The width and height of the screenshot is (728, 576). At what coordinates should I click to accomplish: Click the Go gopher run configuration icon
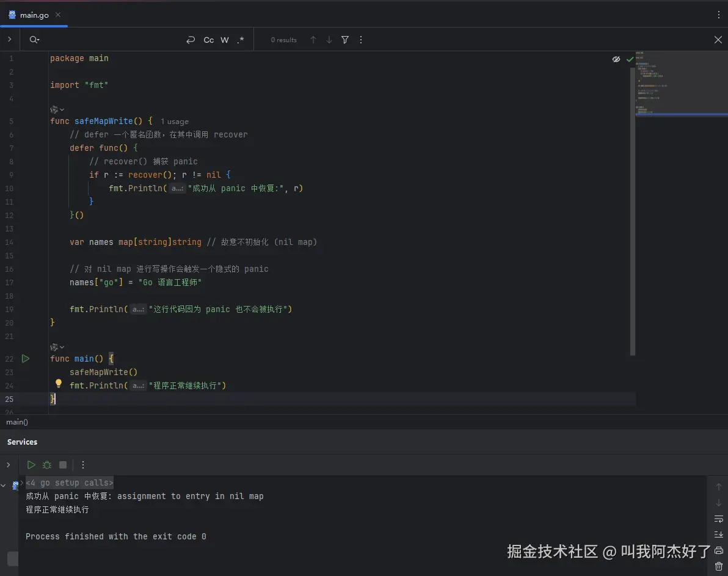click(x=15, y=486)
